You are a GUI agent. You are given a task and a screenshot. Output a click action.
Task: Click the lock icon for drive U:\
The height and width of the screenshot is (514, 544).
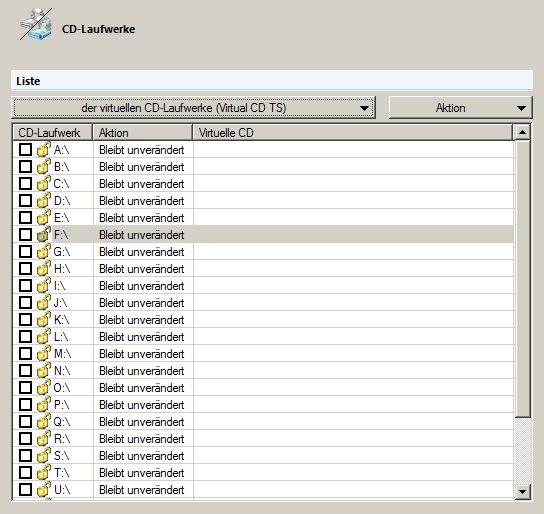point(44,490)
